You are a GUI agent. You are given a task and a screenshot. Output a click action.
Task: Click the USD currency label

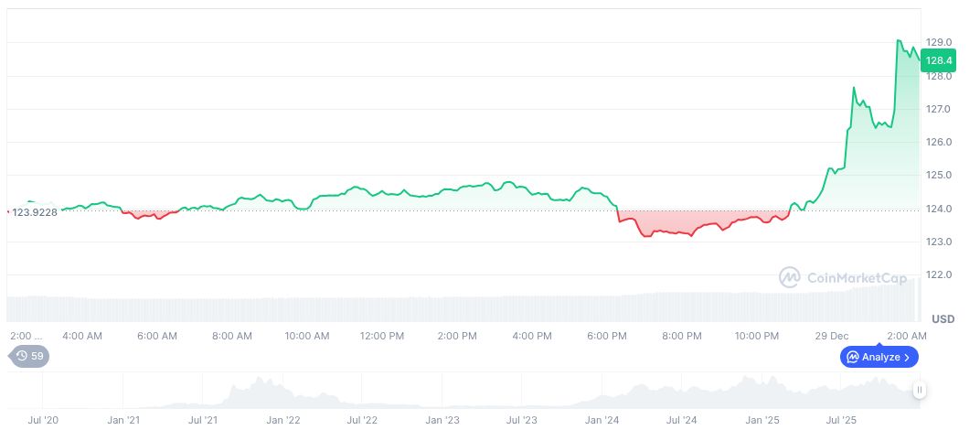[943, 319]
